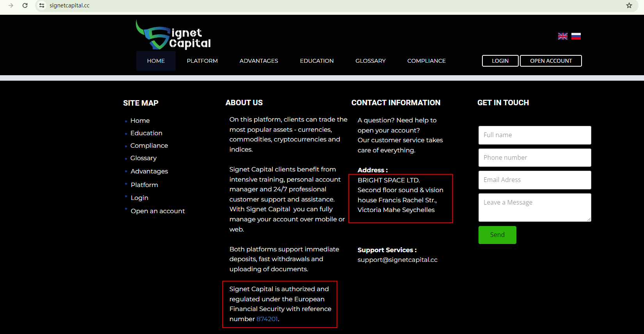
Task: Click the Signet Capital logo
Action: [x=173, y=35]
